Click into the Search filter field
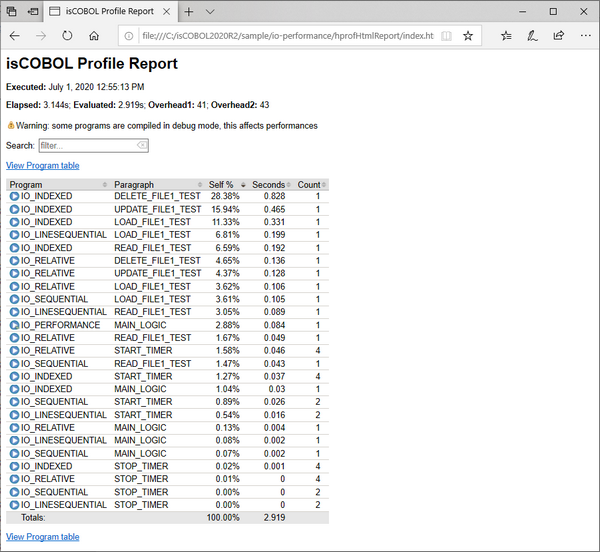 [x=86, y=146]
